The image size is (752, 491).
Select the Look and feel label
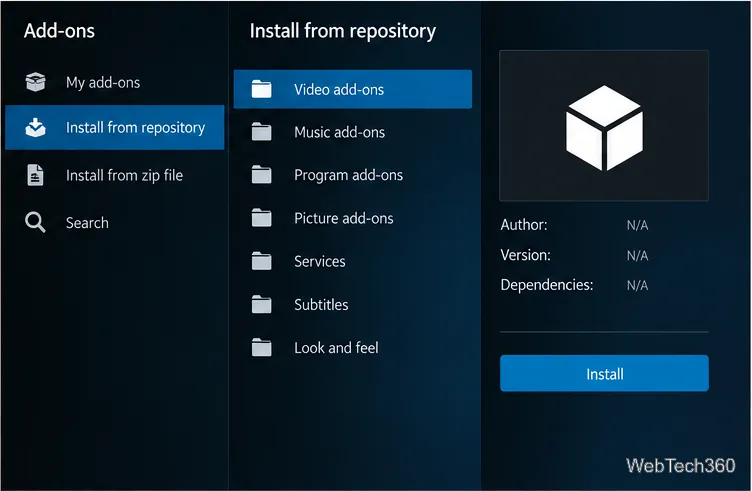pyautogui.click(x=336, y=348)
